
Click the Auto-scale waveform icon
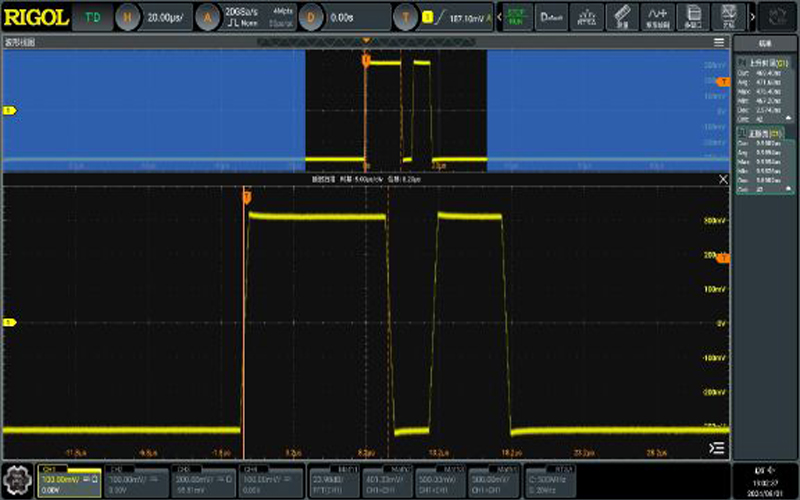tap(586, 16)
